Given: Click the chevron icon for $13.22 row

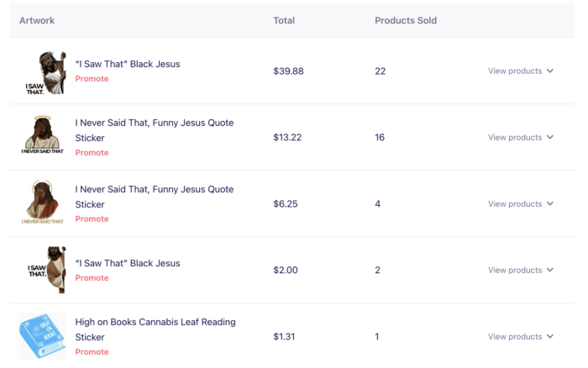Looking at the screenshot, I should [549, 137].
